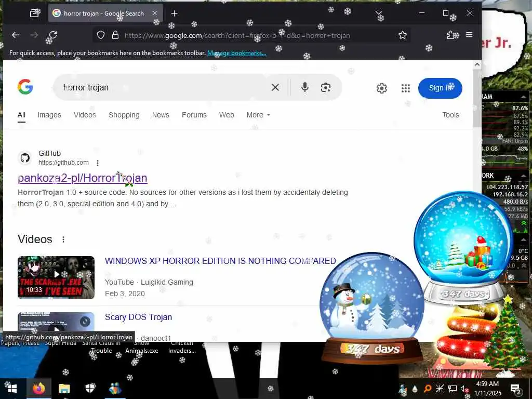Image resolution: width=532 pixels, height=399 pixels.
Task: Open GitHub result three-dot menu
Action: (x=97, y=163)
